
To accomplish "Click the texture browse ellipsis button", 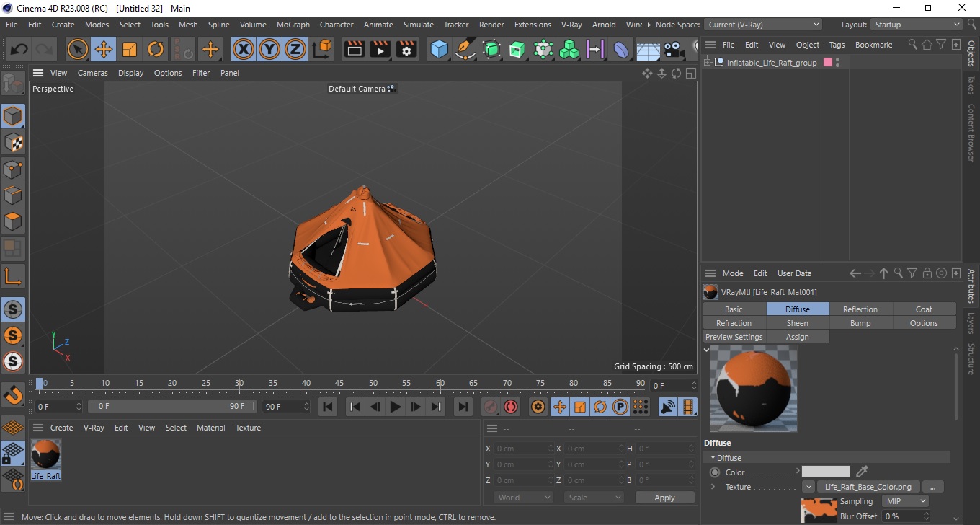I will pyautogui.click(x=932, y=487).
